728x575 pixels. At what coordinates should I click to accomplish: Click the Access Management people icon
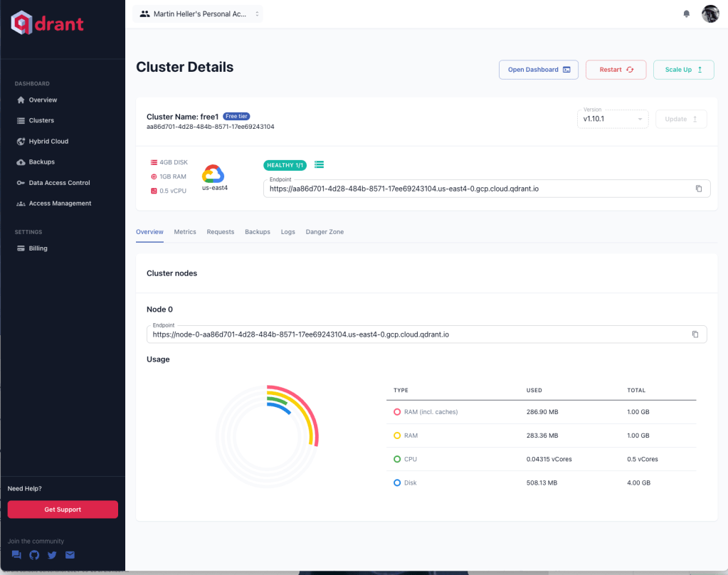tap(21, 204)
